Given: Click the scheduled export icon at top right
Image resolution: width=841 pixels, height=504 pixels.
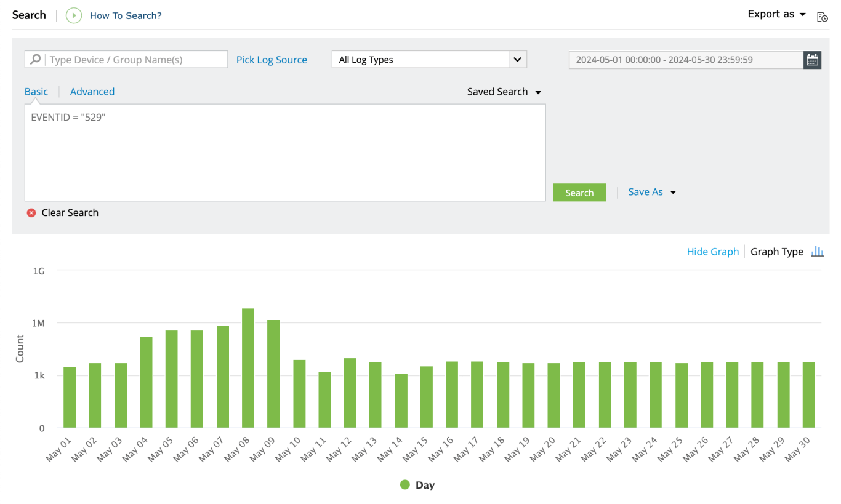Looking at the screenshot, I should [x=822, y=17].
